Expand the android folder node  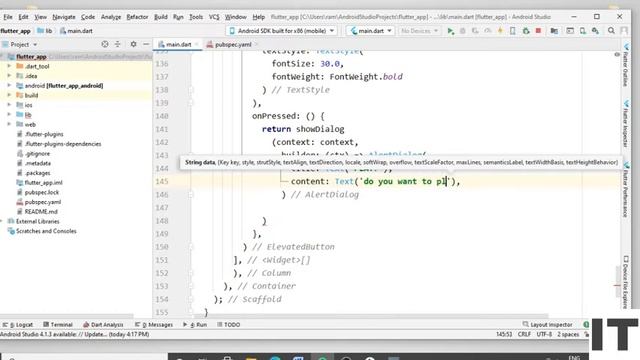tap(9, 86)
